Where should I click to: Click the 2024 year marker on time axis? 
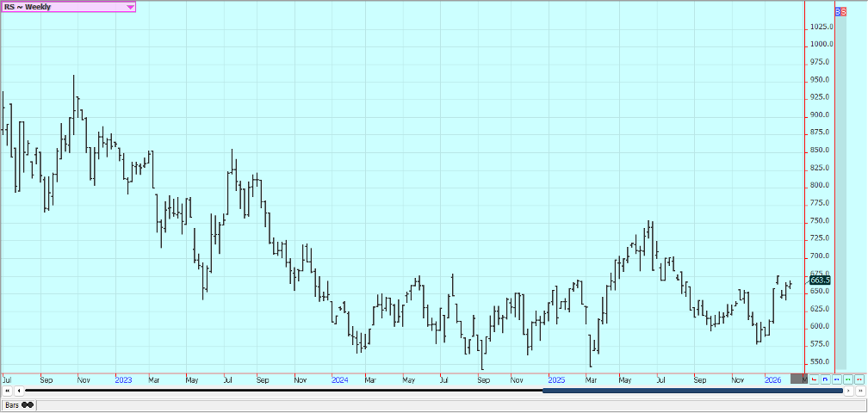pyautogui.click(x=339, y=379)
